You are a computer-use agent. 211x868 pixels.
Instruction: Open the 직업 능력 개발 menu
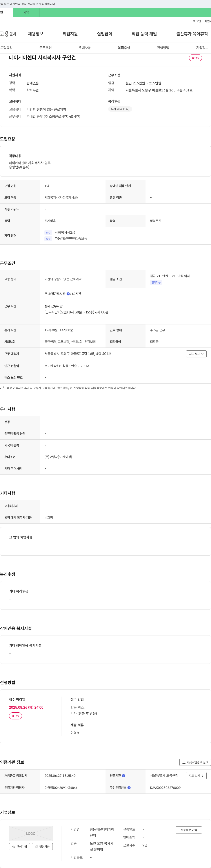[x=144, y=34]
